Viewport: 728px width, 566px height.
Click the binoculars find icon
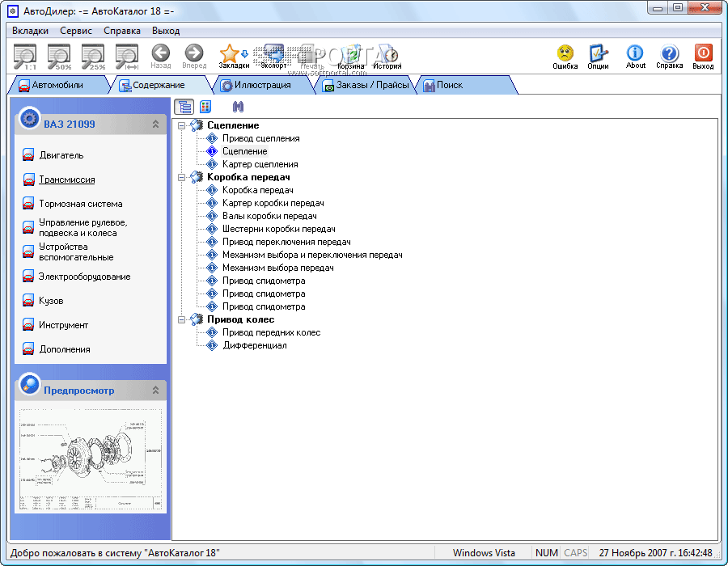pos(238,107)
